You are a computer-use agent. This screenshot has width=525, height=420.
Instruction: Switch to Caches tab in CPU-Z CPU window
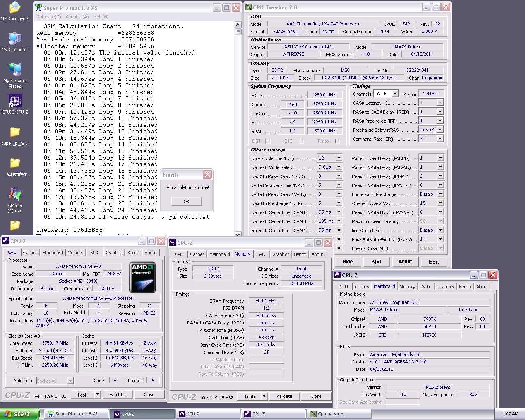click(30, 253)
